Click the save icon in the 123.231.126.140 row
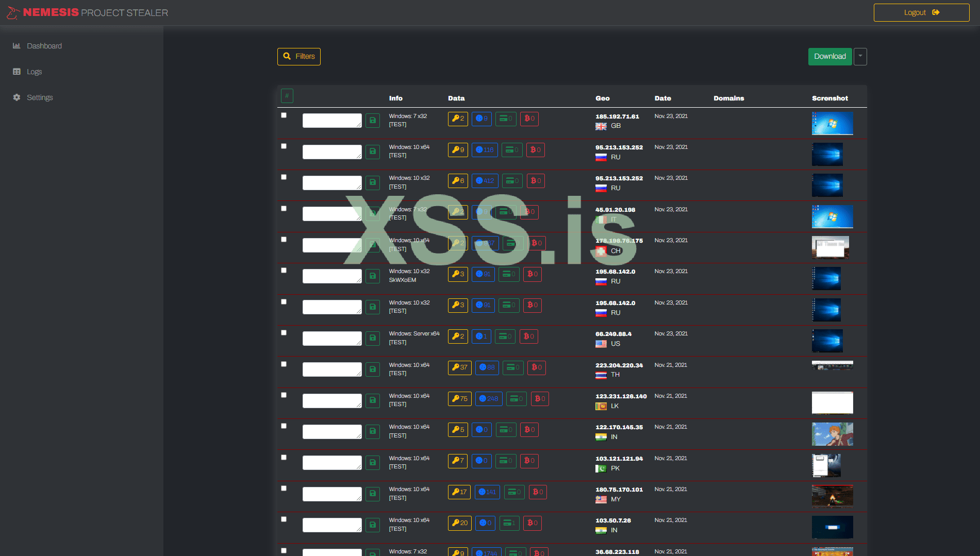The image size is (980, 556). click(373, 400)
